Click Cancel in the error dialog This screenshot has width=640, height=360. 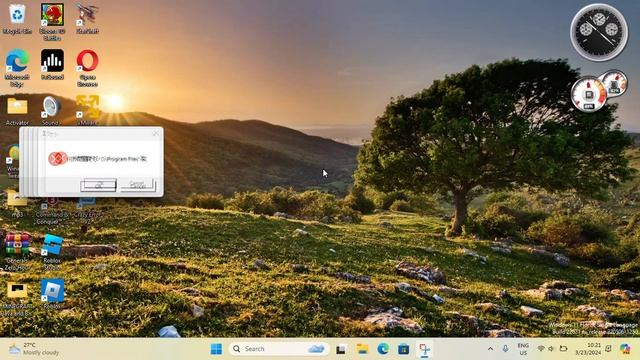pyautogui.click(x=138, y=185)
